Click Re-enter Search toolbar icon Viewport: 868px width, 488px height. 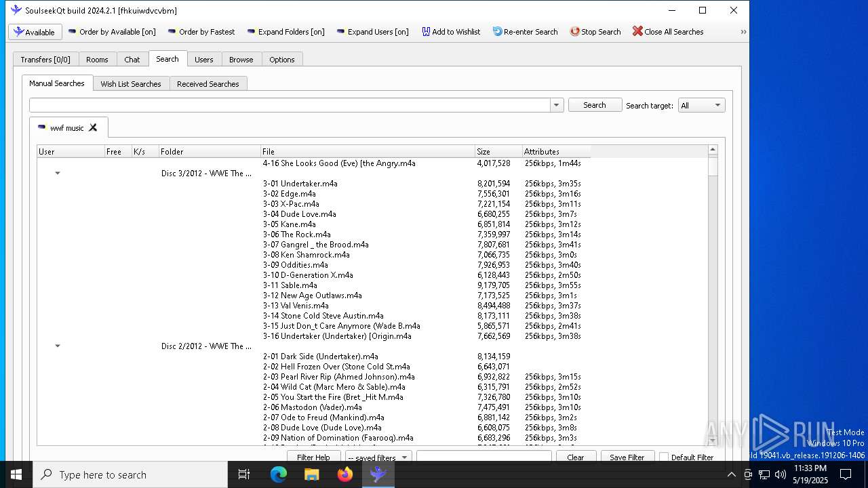(525, 32)
